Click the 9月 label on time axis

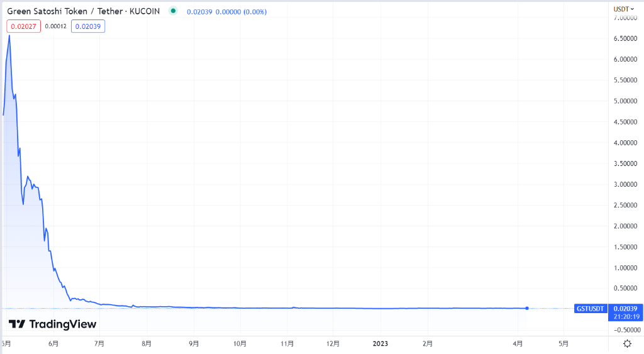[x=194, y=343]
